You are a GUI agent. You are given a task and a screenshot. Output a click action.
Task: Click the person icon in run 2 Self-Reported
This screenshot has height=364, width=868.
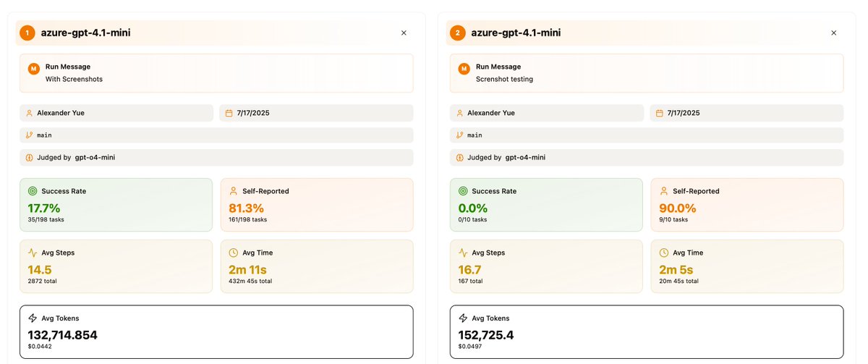663,191
